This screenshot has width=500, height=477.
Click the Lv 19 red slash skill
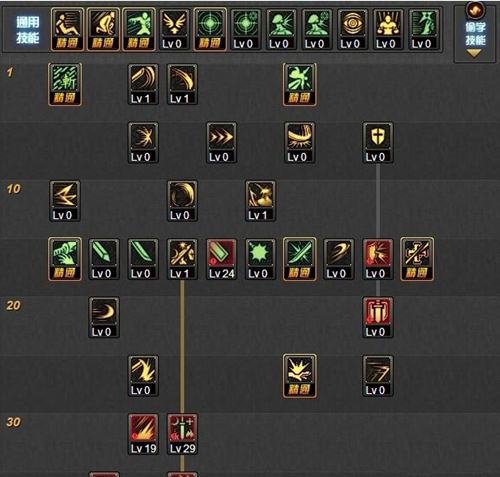click(143, 434)
